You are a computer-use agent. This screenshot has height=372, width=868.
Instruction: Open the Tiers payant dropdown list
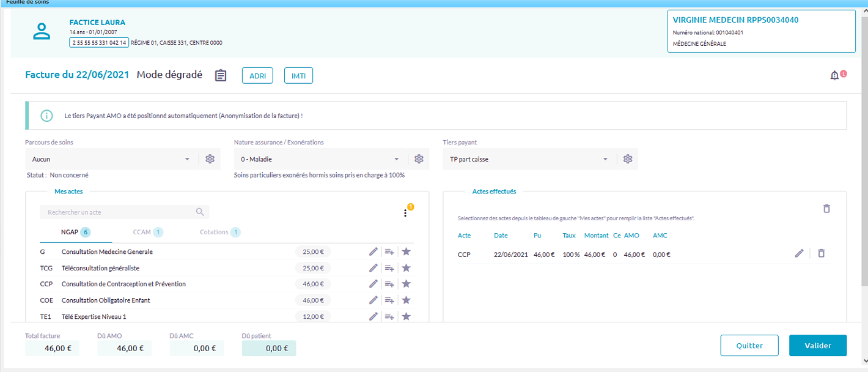click(x=605, y=159)
